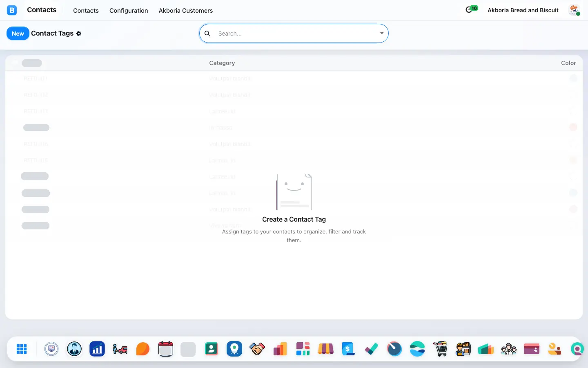
Task: Open the green contacts app in dock
Action: (x=212, y=349)
